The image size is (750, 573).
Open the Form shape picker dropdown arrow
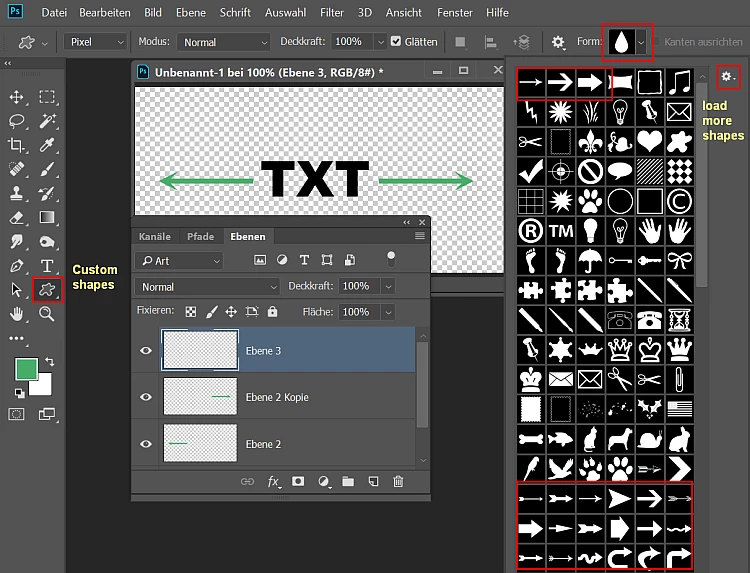641,42
